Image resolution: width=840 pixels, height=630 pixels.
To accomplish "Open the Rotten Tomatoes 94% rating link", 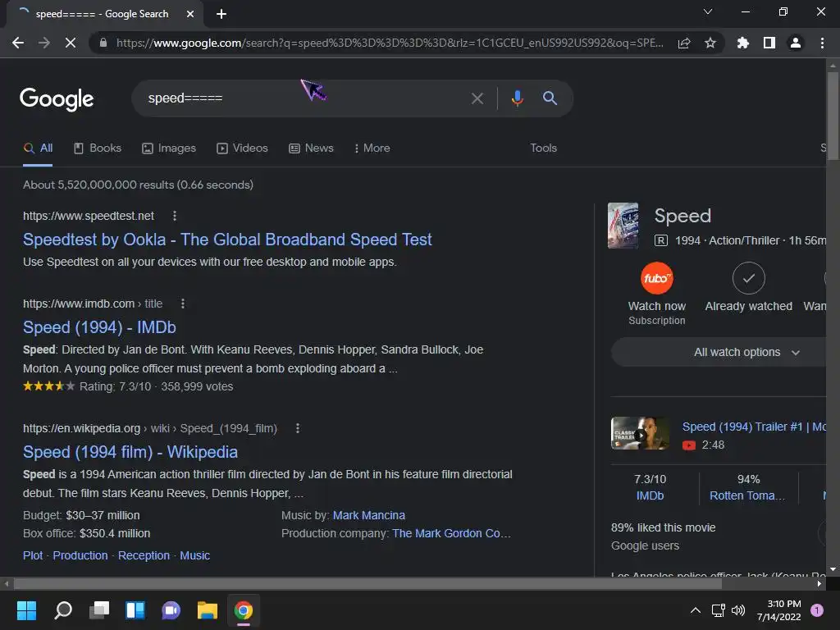I will tap(748, 487).
